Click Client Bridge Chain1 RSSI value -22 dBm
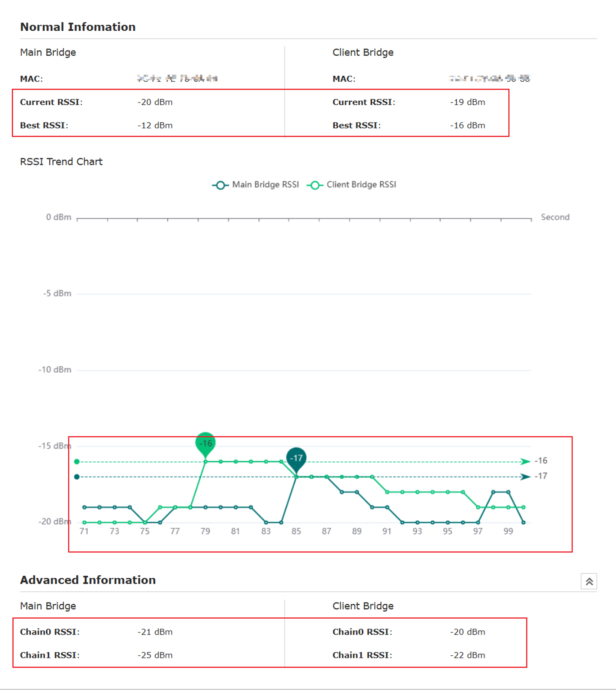Screen dimensions: 616x690 [x=468, y=655]
